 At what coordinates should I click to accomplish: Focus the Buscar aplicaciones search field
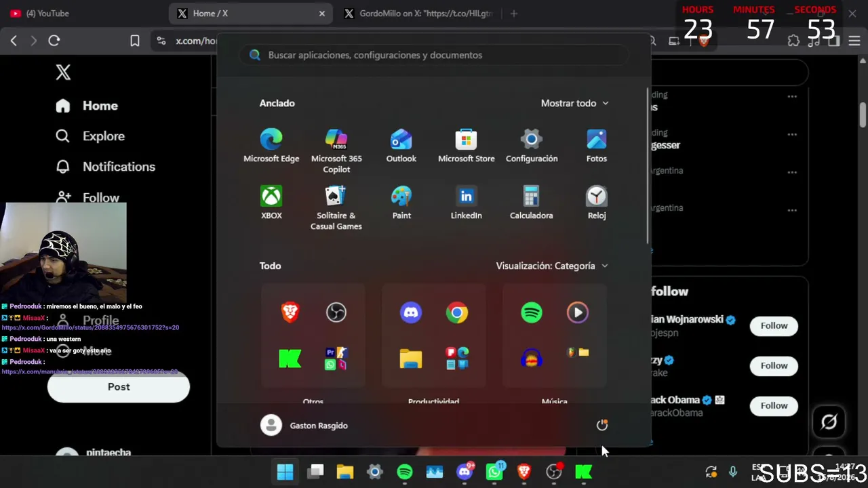point(434,55)
